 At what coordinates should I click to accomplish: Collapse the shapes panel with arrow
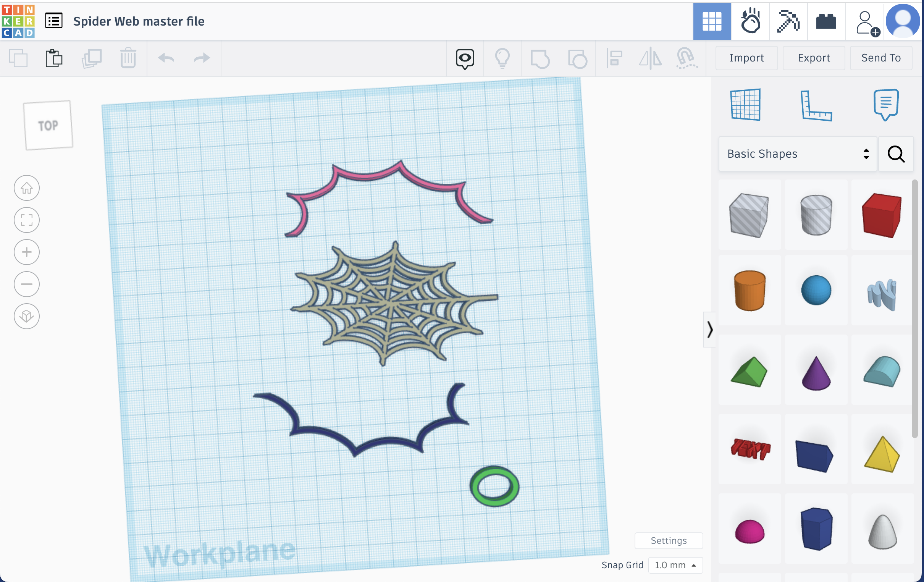click(x=709, y=330)
